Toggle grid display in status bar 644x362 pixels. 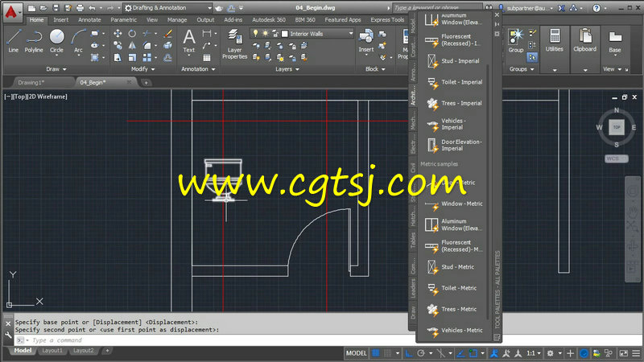[x=375, y=353]
